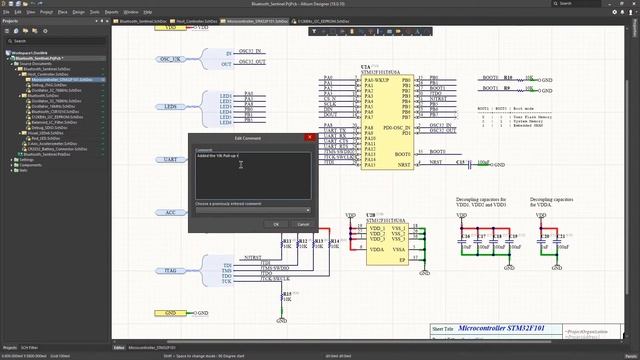This screenshot has width=640, height=360.
Task: Click OK in the Edit Comment dialog
Action: pyautogui.click(x=276, y=224)
